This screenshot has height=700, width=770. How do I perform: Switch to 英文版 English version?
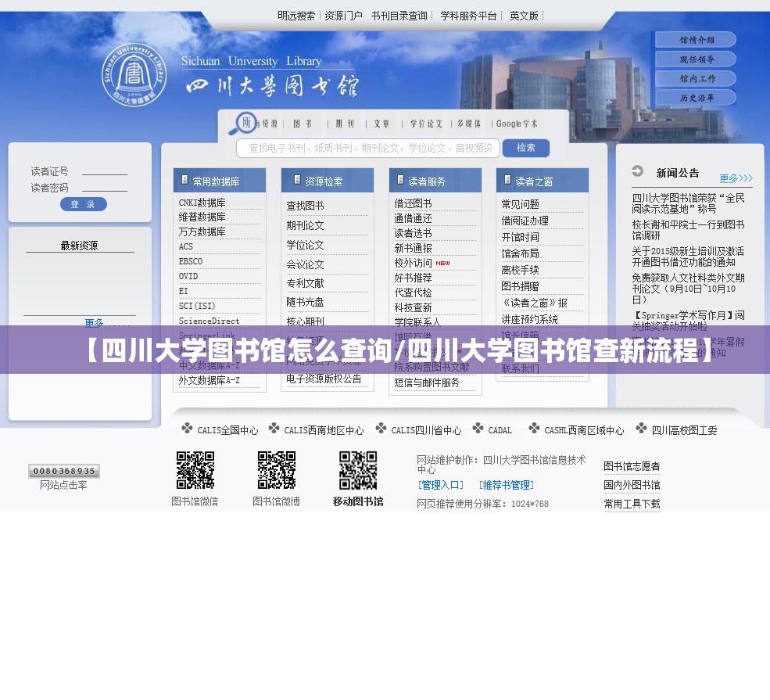[x=524, y=16]
